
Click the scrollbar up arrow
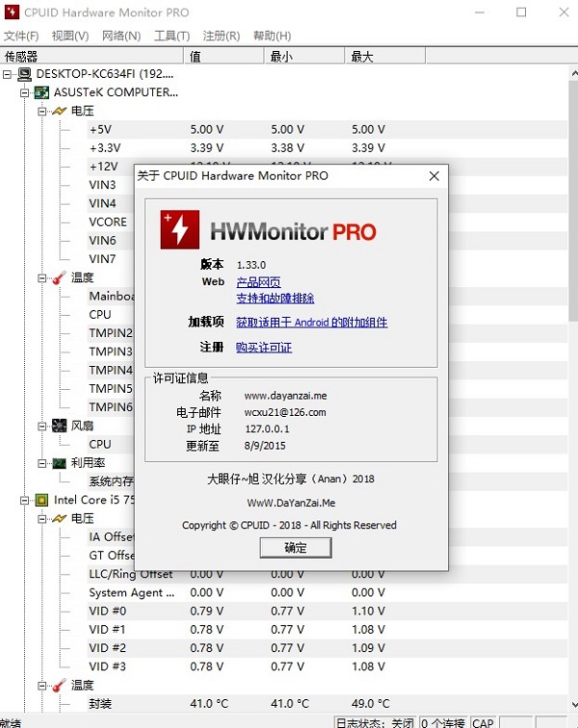click(573, 73)
